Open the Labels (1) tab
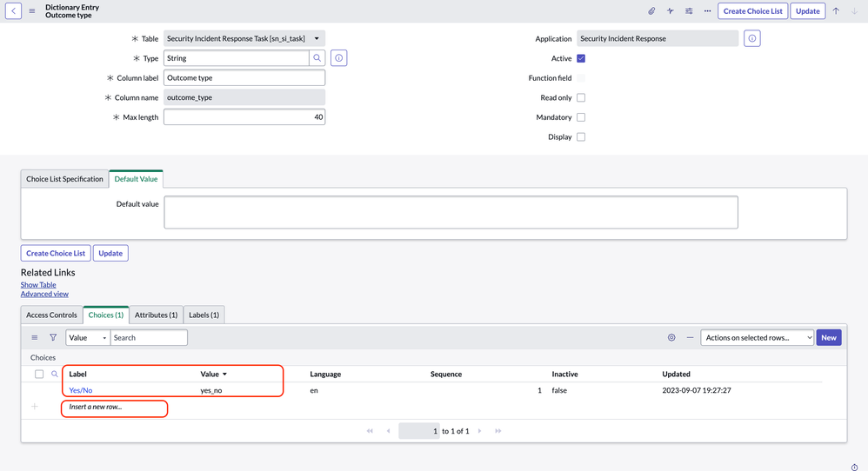 [x=204, y=315]
